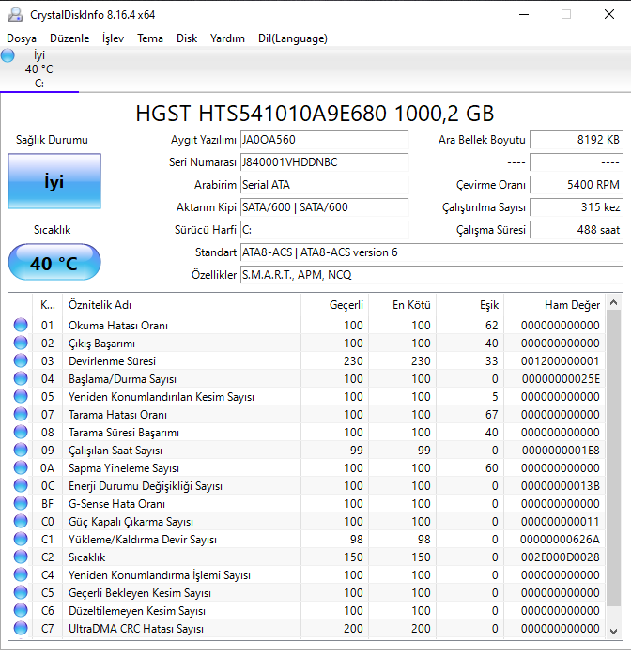Open the Tema menu

pos(150,38)
